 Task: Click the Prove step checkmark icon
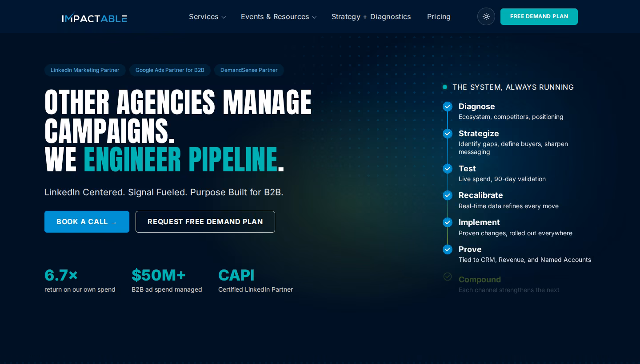tap(448, 249)
